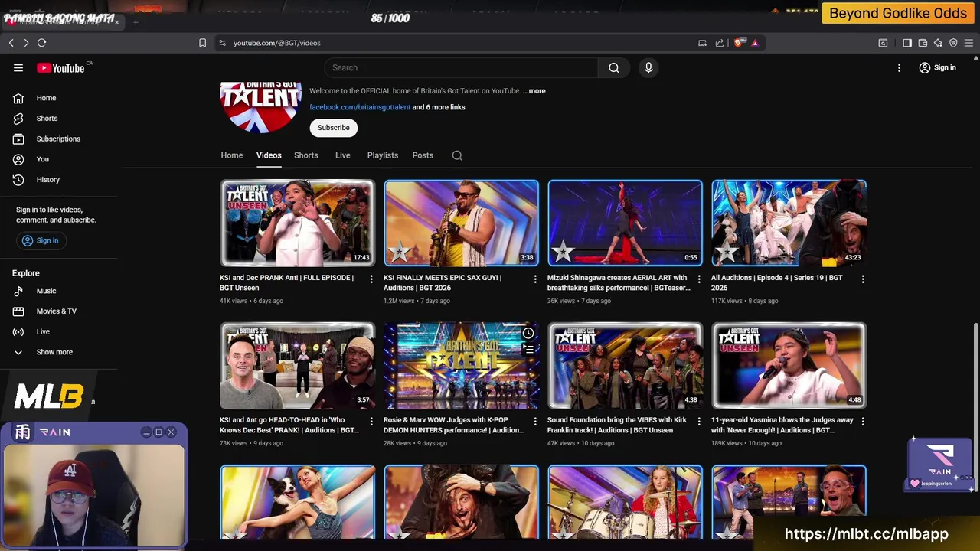Click the Brave shields icon
The image size is (980, 551).
[738, 43]
